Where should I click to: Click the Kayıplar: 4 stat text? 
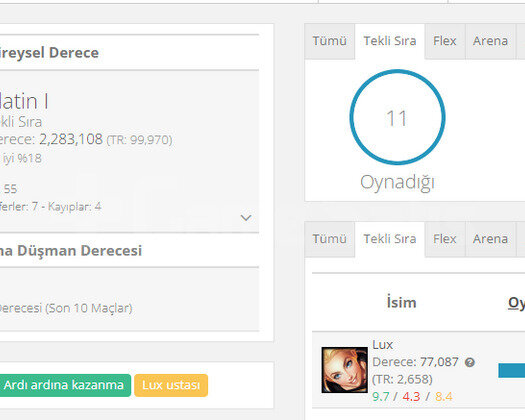pos(74,206)
